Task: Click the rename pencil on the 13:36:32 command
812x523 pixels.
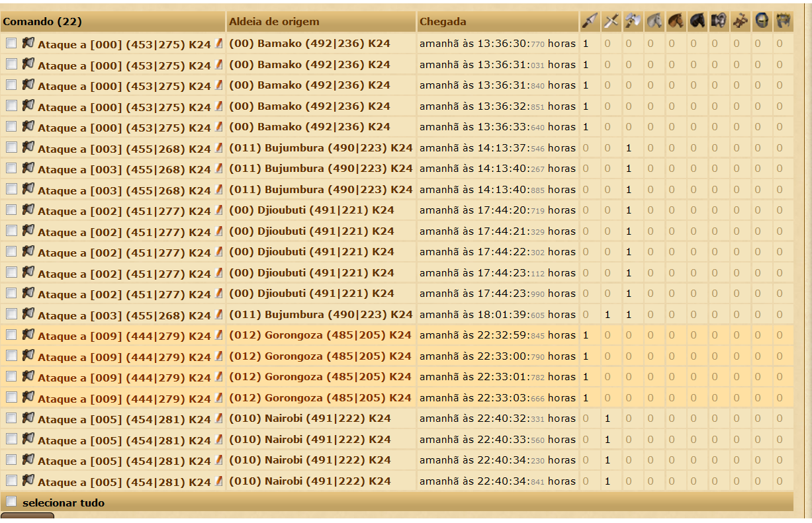Action: [x=218, y=106]
